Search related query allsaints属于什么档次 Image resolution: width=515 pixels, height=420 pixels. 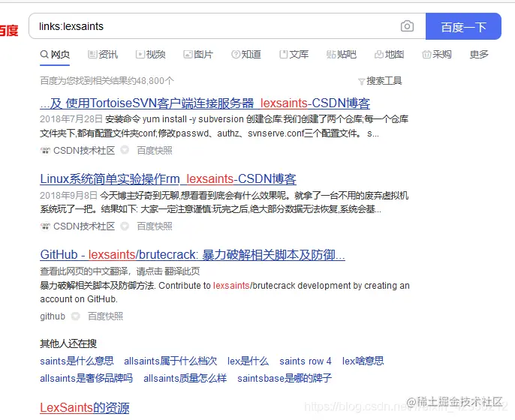pos(170,361)
